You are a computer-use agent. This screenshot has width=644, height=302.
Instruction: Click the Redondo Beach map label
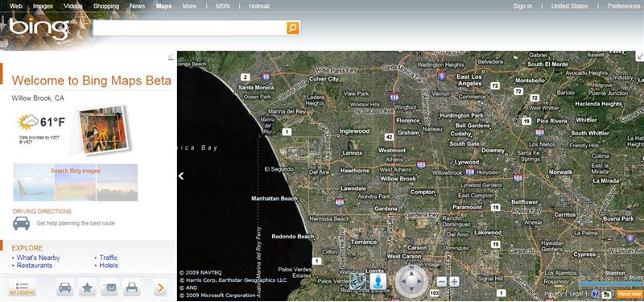click(x=292, y=236)
